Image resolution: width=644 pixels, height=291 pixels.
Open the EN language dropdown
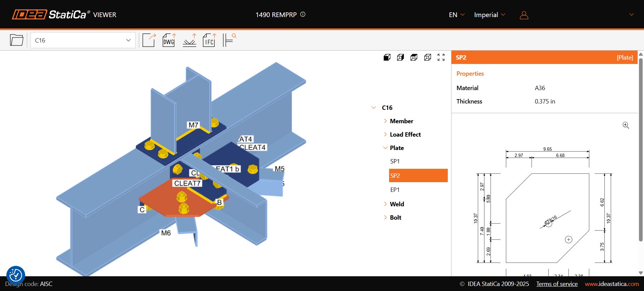pos(457,15)
